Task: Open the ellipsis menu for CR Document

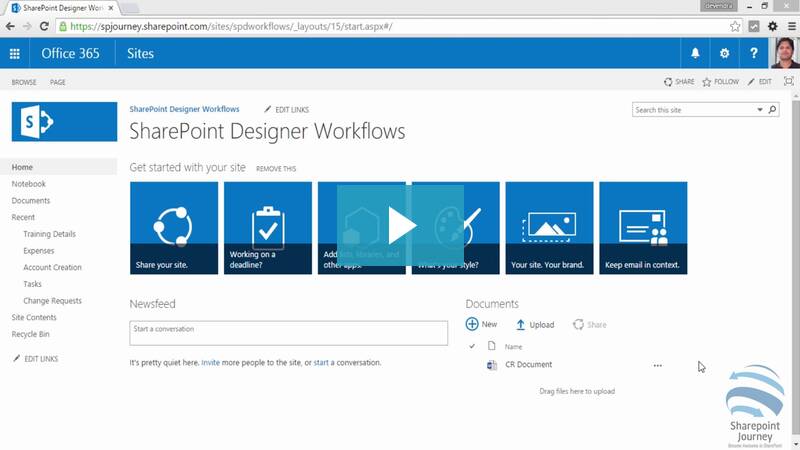Action: [658, 365]
